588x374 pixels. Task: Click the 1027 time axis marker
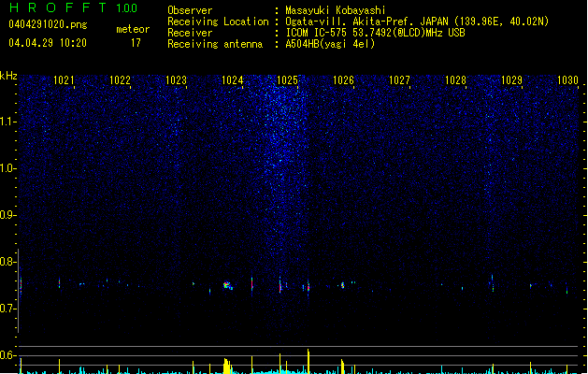[x=399, y=80]
